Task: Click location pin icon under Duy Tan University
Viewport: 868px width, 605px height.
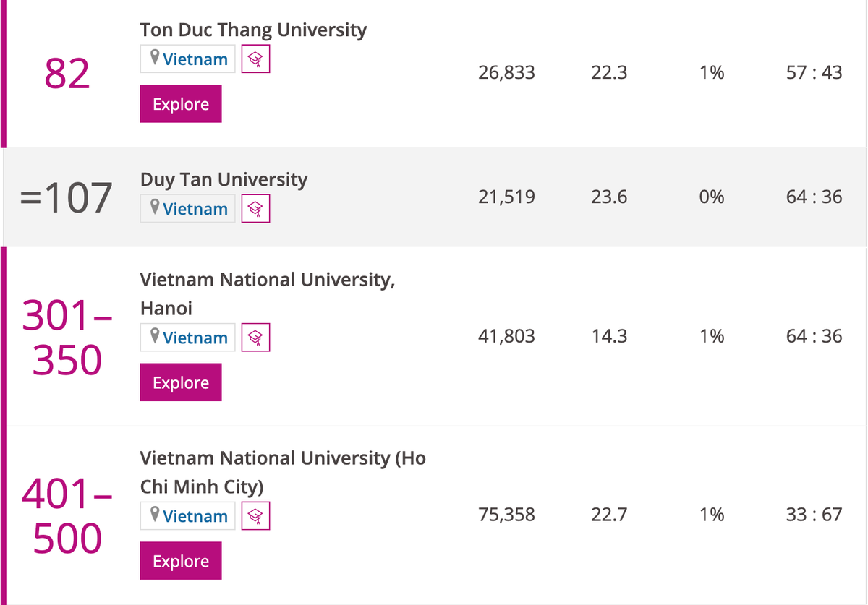Action: tap(154, 208)
